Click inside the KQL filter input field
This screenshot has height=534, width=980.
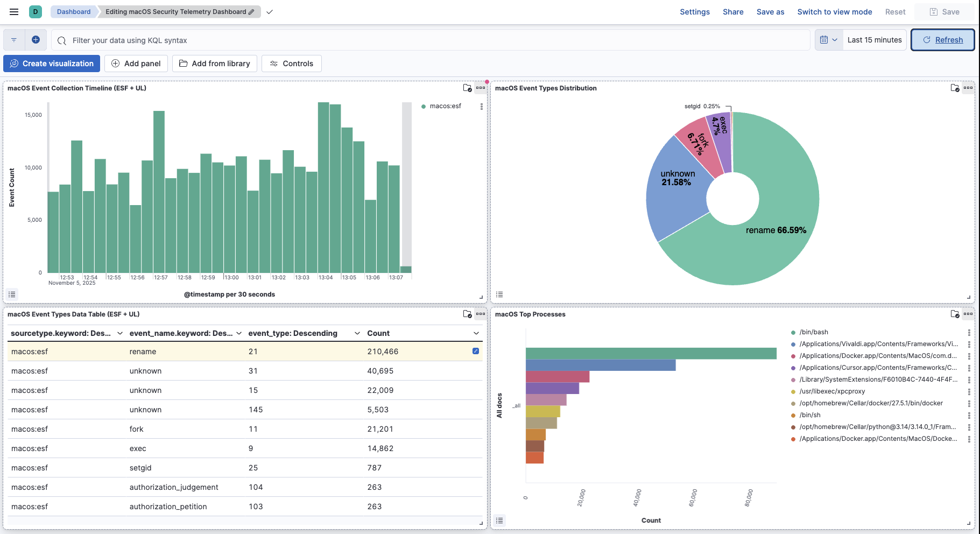[x=269, y=40]
